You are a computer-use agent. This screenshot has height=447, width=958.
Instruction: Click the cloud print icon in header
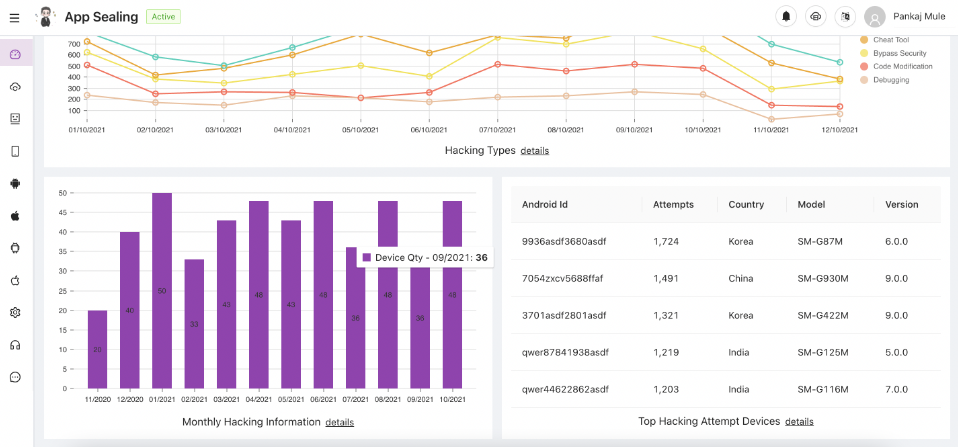815,17
